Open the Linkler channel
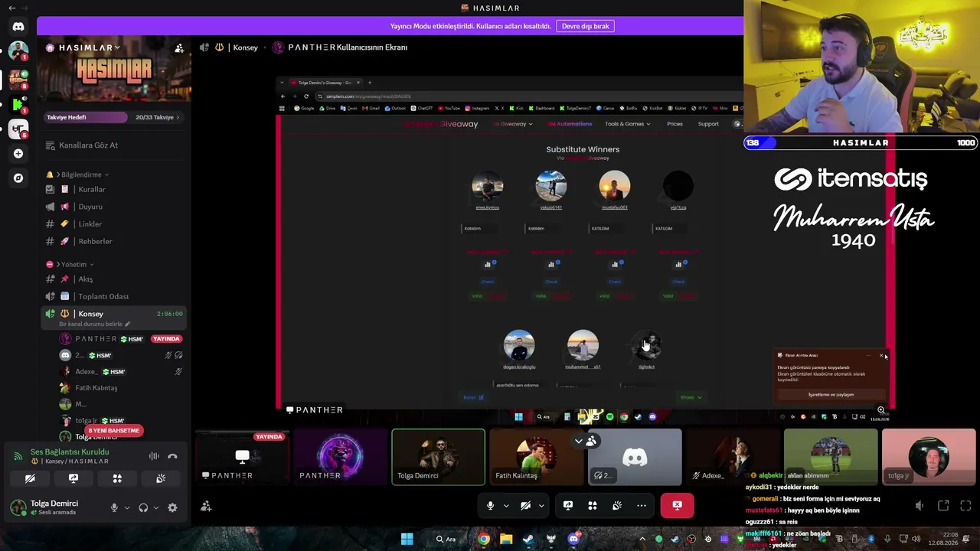This screenshot has height=551, width=980. click(x=115, y=223)
